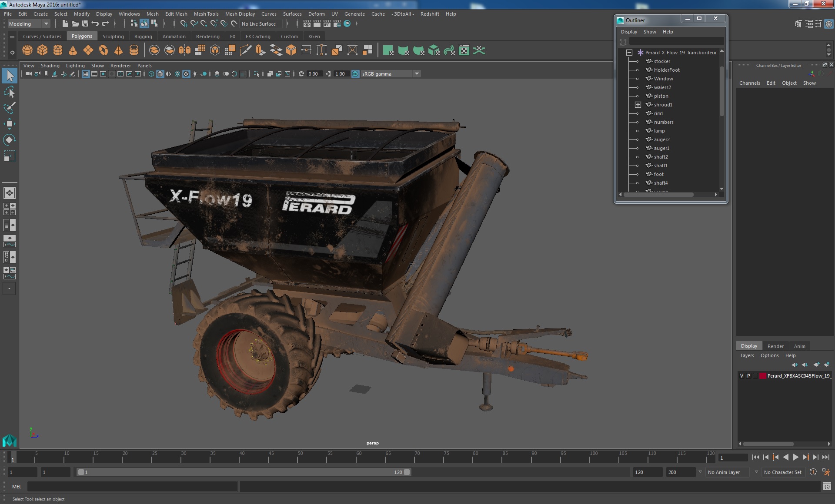Open the Script Editor icon

pos(827,486)
